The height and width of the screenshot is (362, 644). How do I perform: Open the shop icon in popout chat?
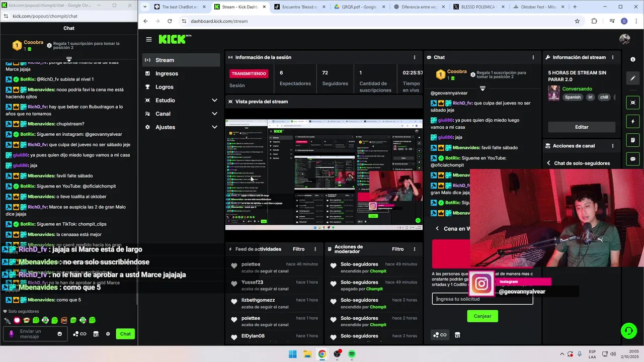click(96, 334)
